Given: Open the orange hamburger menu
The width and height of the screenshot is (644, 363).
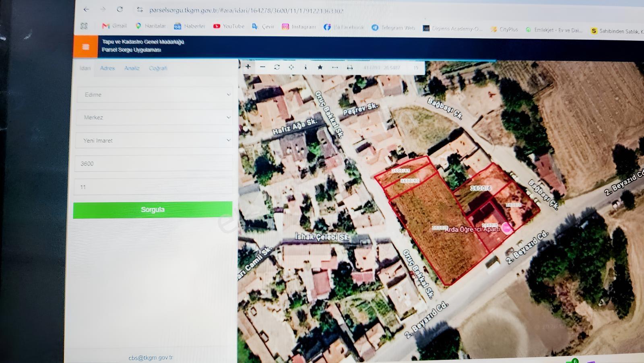Looking at the screenshot, I should [85, 47].
